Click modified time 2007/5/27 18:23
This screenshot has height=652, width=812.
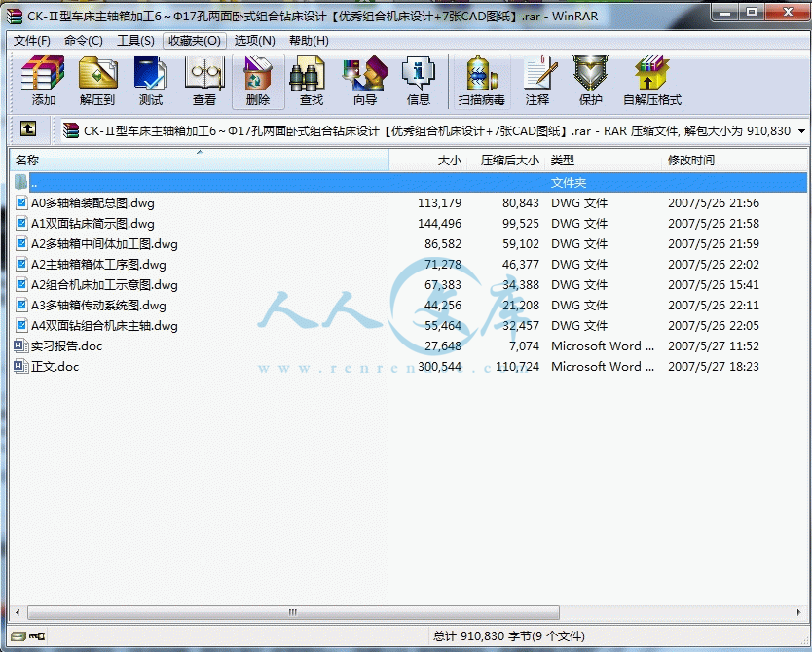tap(713, 366)
